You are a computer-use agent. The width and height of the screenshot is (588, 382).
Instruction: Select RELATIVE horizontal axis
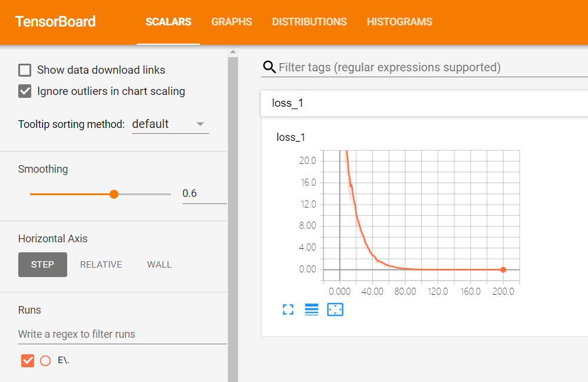[x=101, y=265]
